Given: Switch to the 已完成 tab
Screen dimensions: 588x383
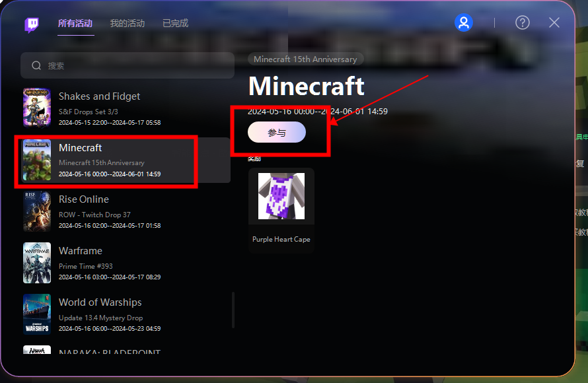Looking at the screenshot, I should point(176,23).
